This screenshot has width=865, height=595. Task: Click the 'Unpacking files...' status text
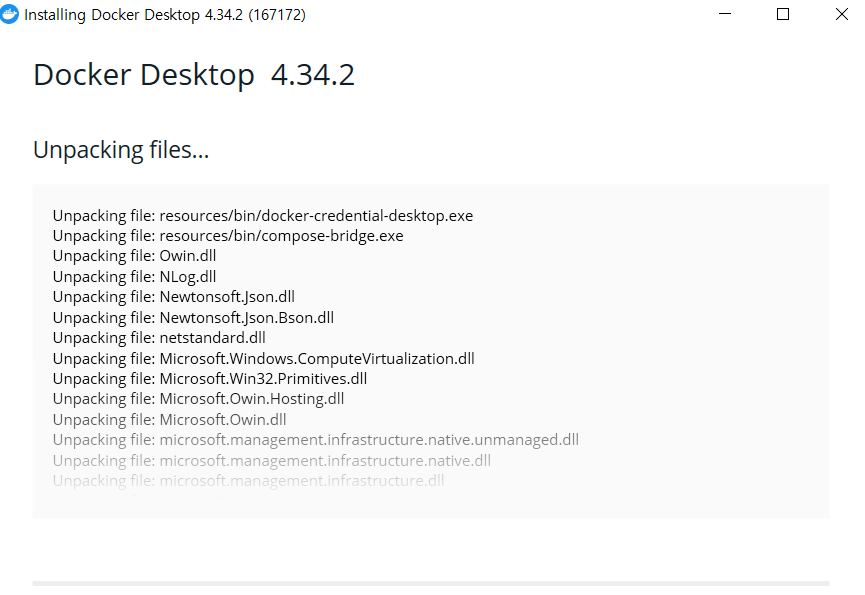pos(121,150)
